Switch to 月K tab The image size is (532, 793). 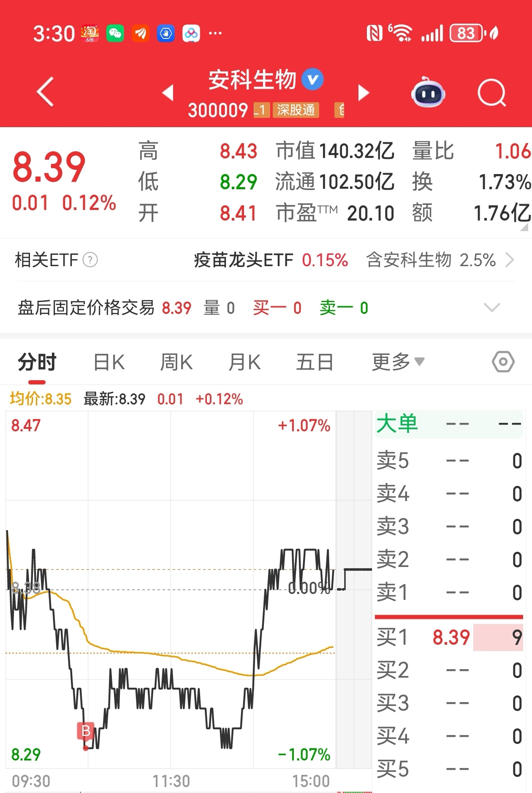coord(244,362)
